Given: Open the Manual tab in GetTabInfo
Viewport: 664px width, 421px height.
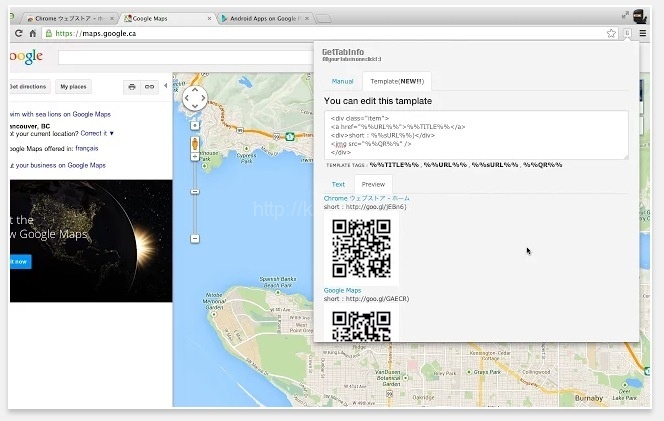Looking at the screenshot, I should (342, 81).
